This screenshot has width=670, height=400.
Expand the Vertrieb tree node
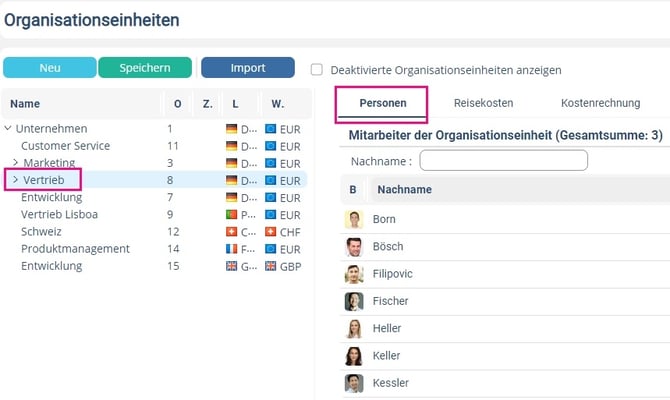pos(15,180)
